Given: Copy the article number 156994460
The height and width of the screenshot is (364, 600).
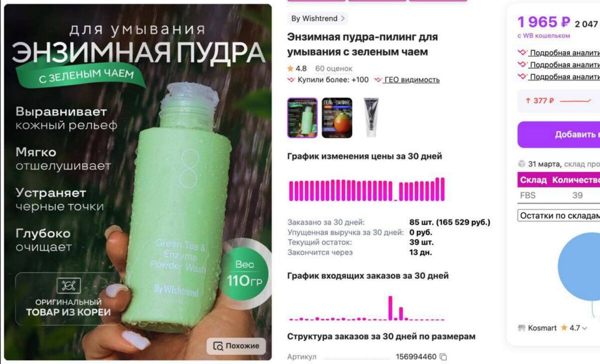Looking at the screenshot, I should pyautogui.click(x=443, y=357).
